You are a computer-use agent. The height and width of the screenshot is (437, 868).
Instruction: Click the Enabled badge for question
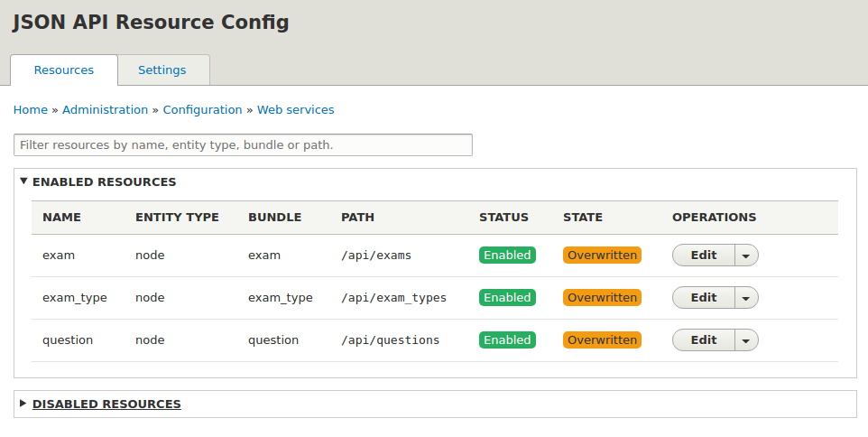pyautogui.click(x=507, y=340)
